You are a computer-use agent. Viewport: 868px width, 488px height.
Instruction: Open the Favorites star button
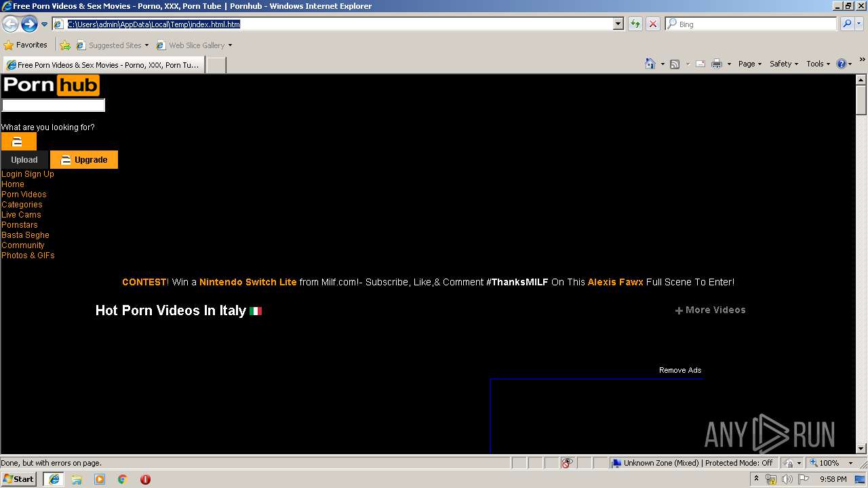(x=26, y=45)
